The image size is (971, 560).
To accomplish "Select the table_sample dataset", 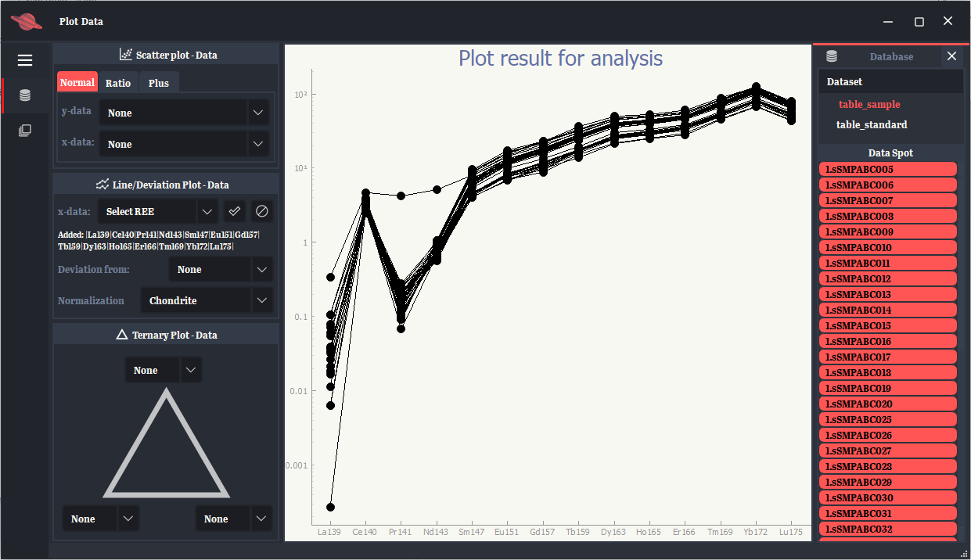I will click(869, 104).
